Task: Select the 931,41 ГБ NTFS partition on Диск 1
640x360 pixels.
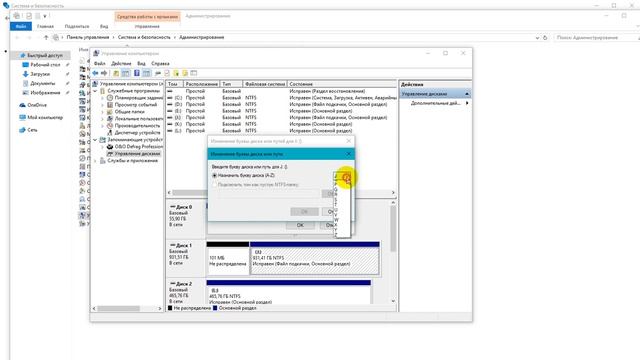Action: click(x=315, y=258)
